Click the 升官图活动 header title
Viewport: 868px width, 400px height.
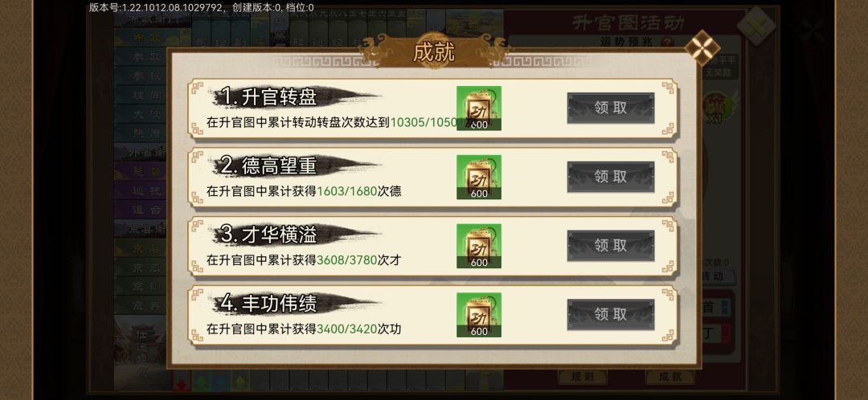(x=628, y=22)
